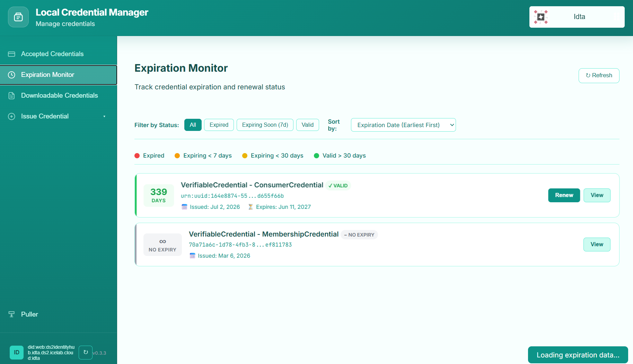The width and height of the screenshot is (633, 364).
Task: Open the Issue Credential menu item
Action: (x=59, y=116)
